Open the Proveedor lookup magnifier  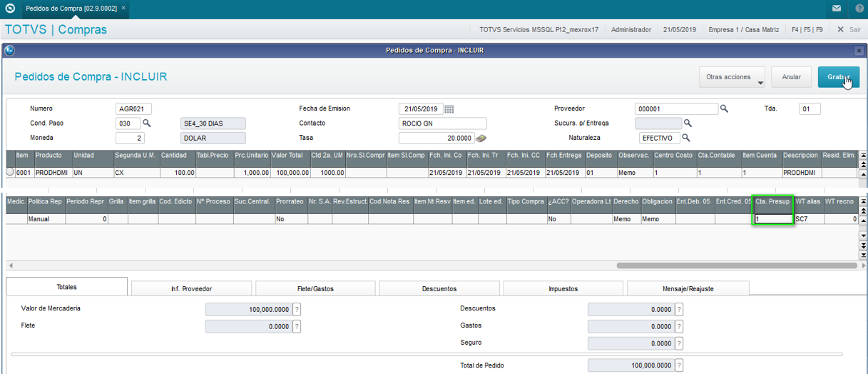click(723, 109)
